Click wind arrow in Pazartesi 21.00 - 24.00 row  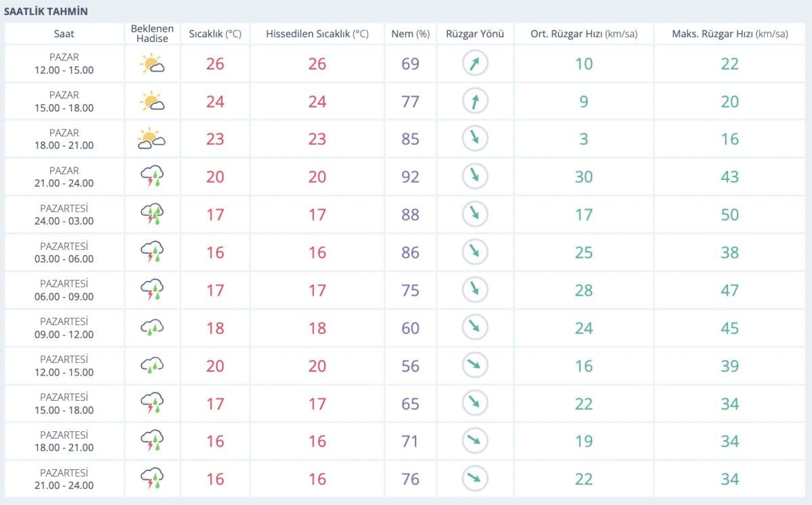pos(475,479)
